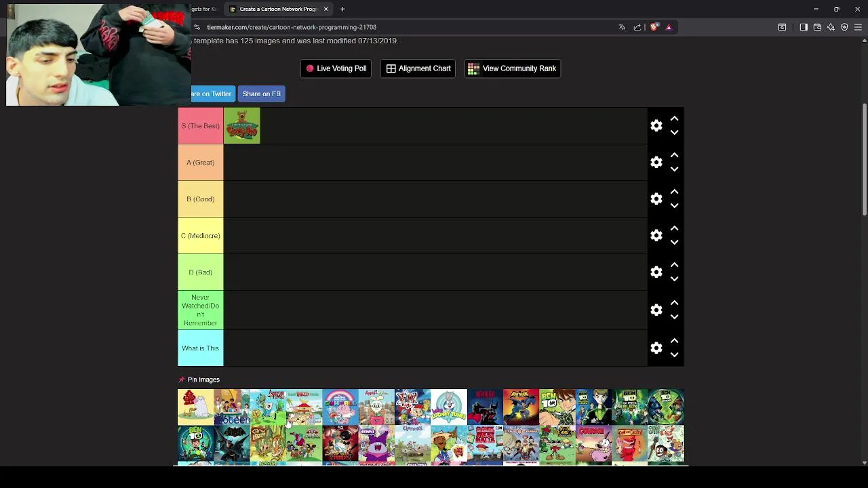Select the Adventure Time thumbnail
The image size is (868, 488).
(x=268, y=407)
